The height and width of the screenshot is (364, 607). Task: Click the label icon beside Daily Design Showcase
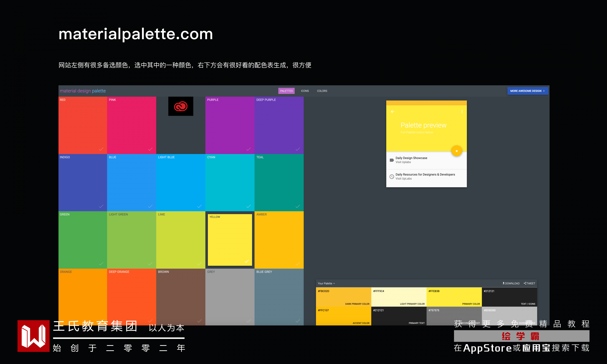tap(392, 160)
